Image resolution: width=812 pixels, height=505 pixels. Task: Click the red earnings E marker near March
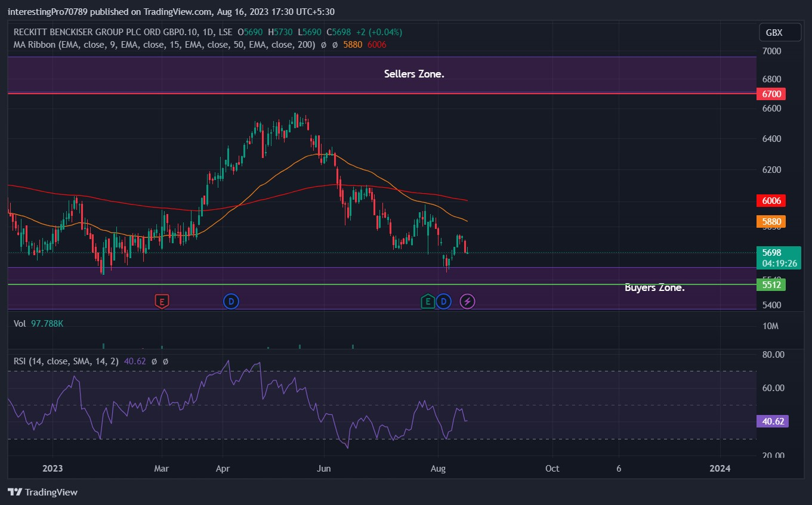[161, 302]
